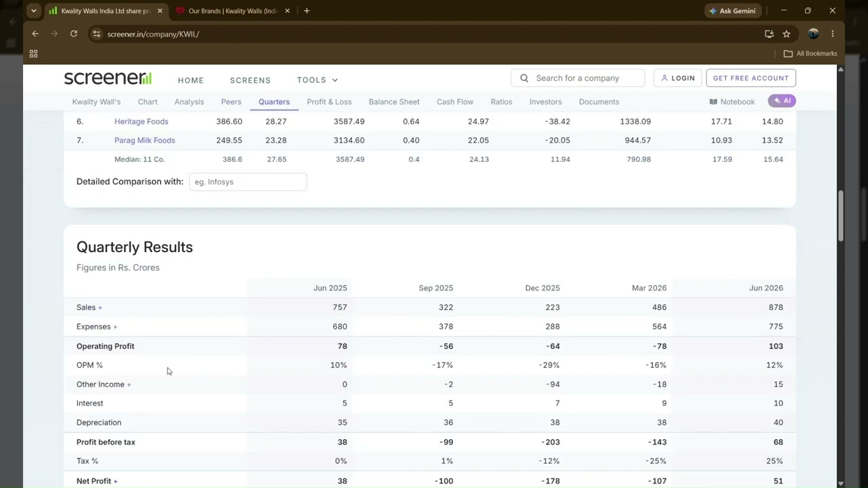Switch to the Chart tab
Screen dimensions: 868x488
point(147,102)
